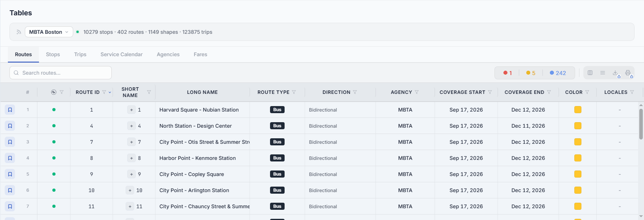Open filter for Coverage End column
The width and height of the screenshot is (644, 220).
549,92
